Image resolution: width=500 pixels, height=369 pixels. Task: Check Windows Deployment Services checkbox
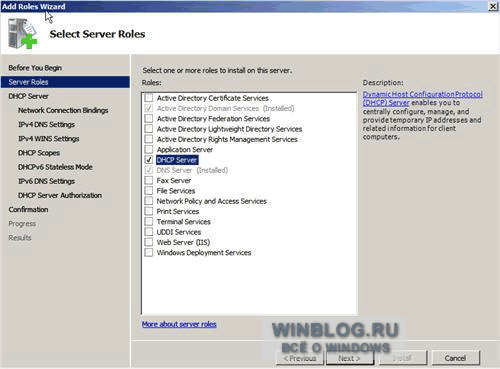point(149,253)
